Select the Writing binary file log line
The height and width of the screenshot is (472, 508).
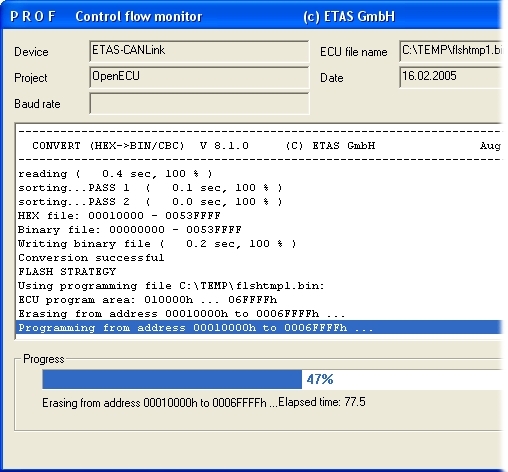coord(259,244)
